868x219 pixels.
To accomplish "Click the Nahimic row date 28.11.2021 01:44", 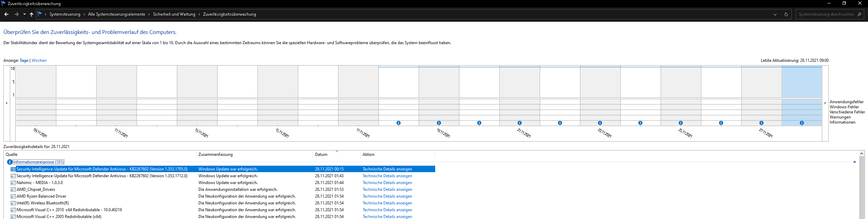I will [329, 183].
